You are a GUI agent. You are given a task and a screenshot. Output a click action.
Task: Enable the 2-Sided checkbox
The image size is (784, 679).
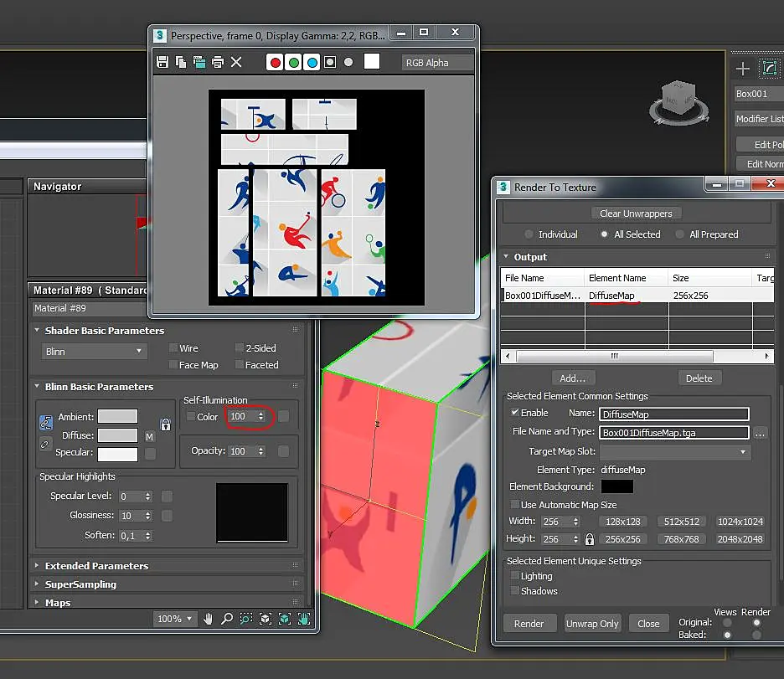click(240, 347)
